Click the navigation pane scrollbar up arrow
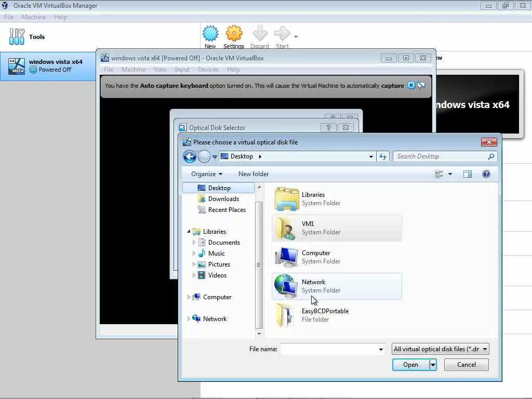Screen dimensions: 532x399 pyautogui.click(x=259, y=187)
